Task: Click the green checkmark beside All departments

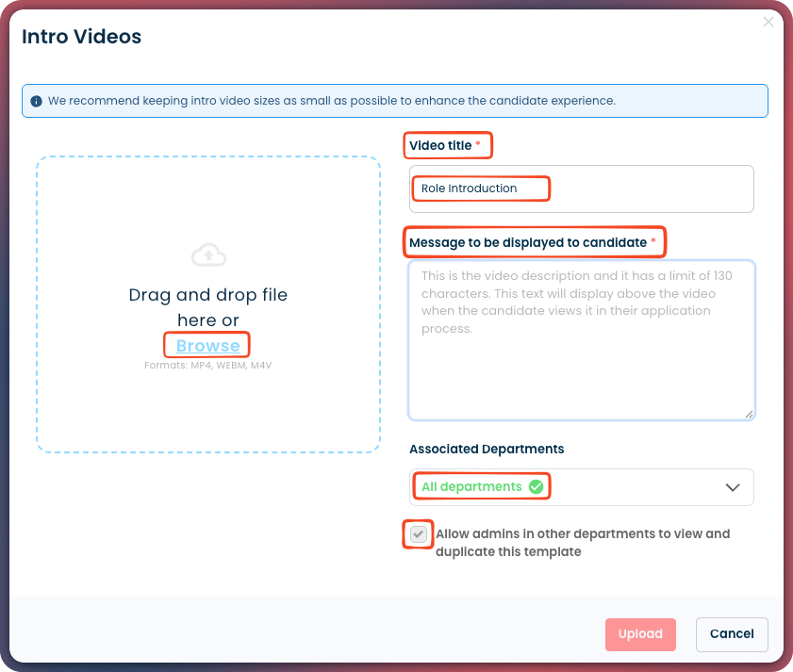Action: pos(536,487)
